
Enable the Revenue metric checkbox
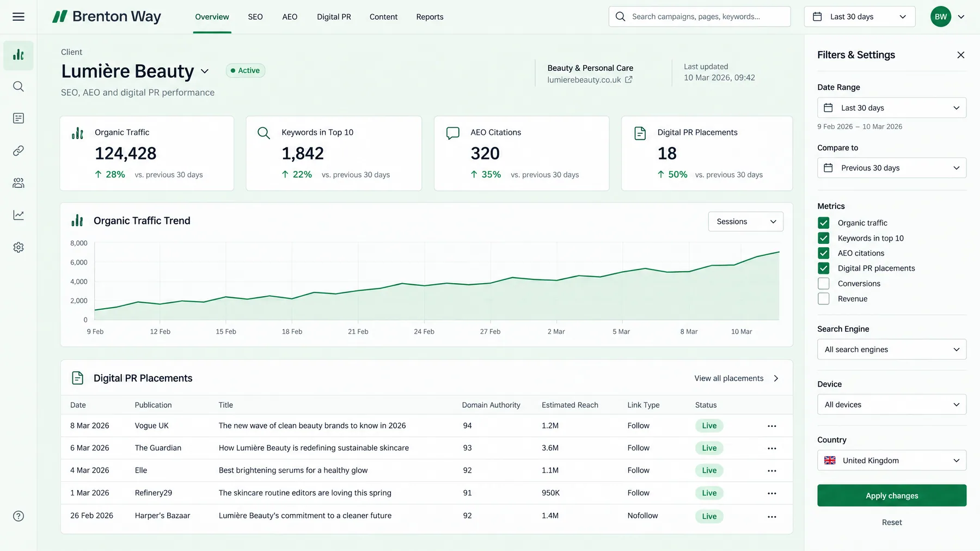click(x=824, y=299)
